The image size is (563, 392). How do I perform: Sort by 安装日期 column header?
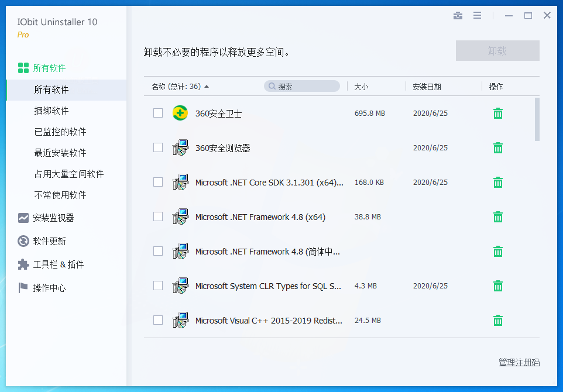point(427,87)
